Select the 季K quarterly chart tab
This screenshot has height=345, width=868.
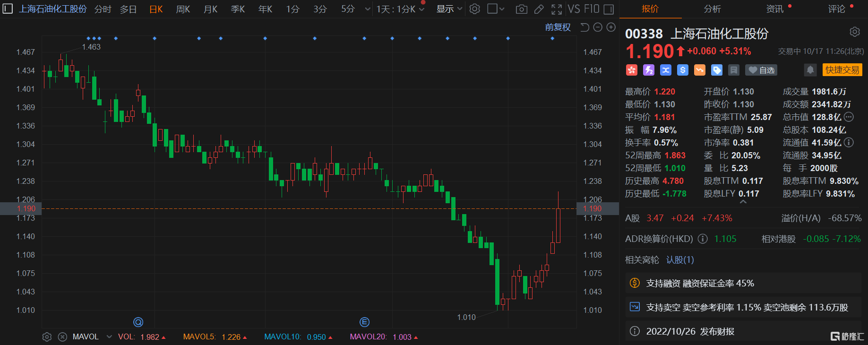coord(238,9)
